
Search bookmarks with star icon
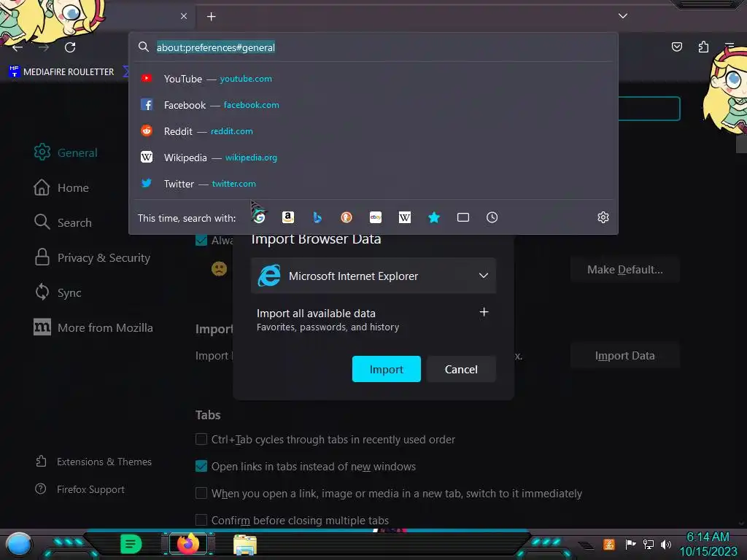point(433,217)
